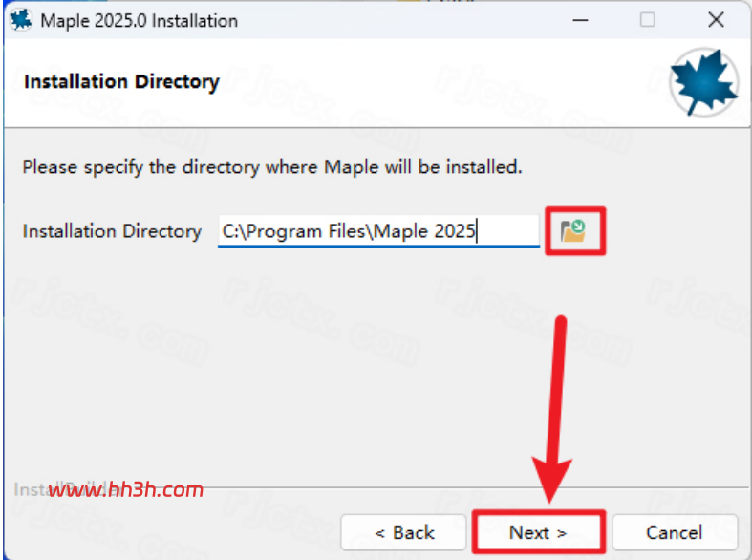
Task: Click the Installation Directory path field
Action: [x=379, y=231]
